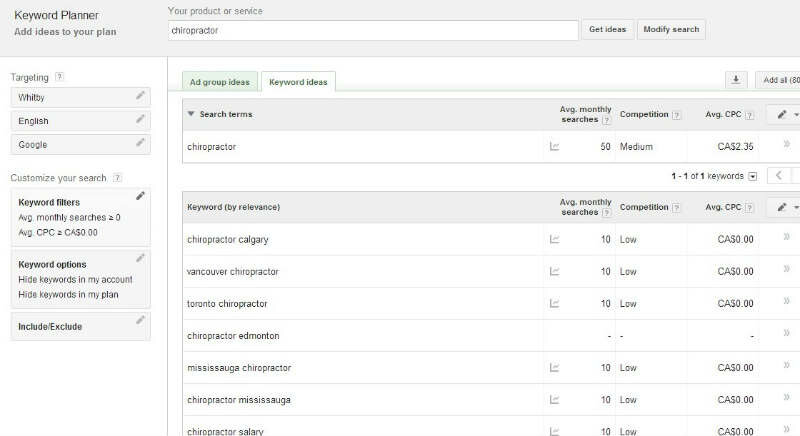The height and width of the screenshot is (436, 800).
Task: Edit the English language targeting pencil
Action: coord(140,119)
